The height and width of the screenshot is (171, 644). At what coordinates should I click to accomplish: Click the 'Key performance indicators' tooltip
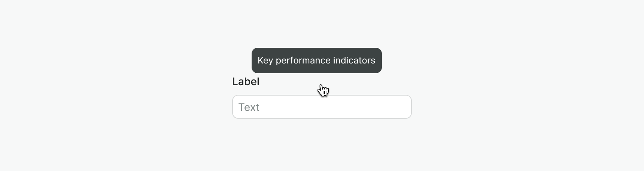[316, 60]
